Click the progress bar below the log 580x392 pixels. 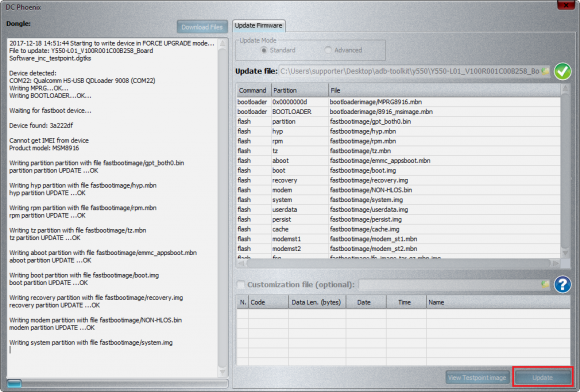pos(118,383)
